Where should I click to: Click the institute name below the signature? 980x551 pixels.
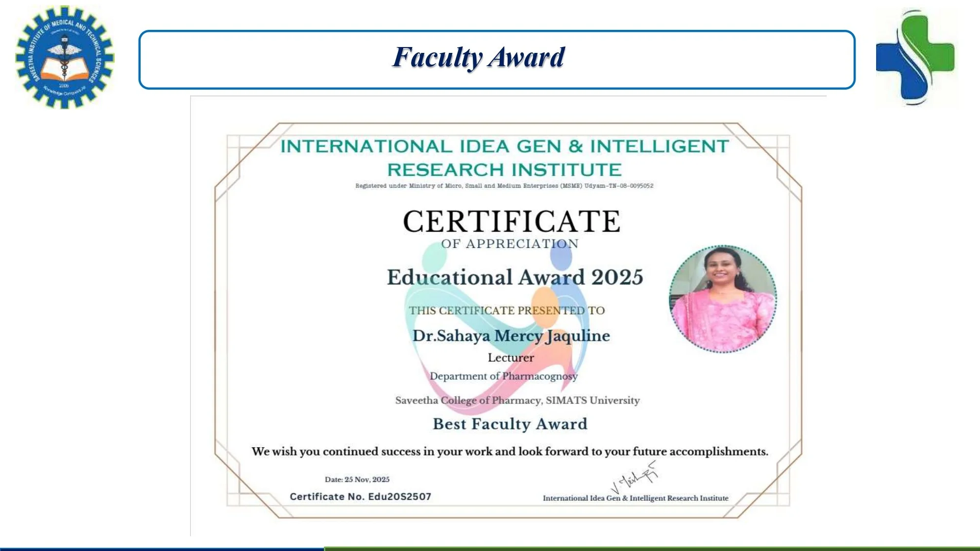point(636,498)
